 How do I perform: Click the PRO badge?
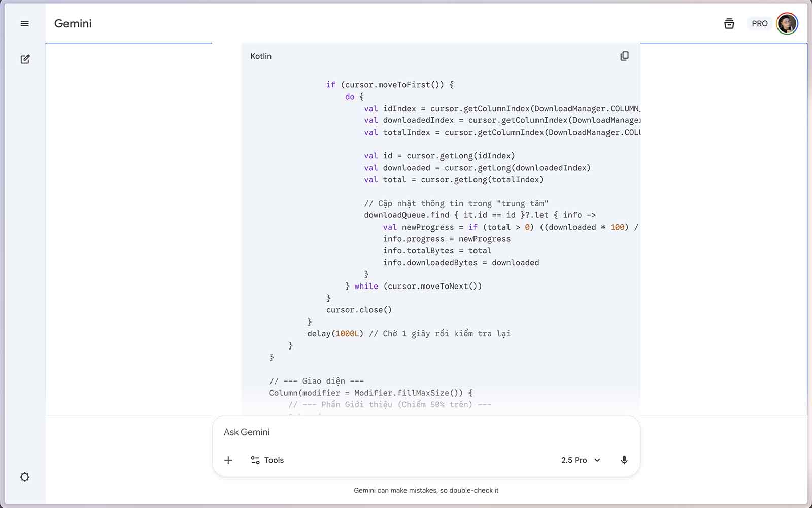pos(759,24)
